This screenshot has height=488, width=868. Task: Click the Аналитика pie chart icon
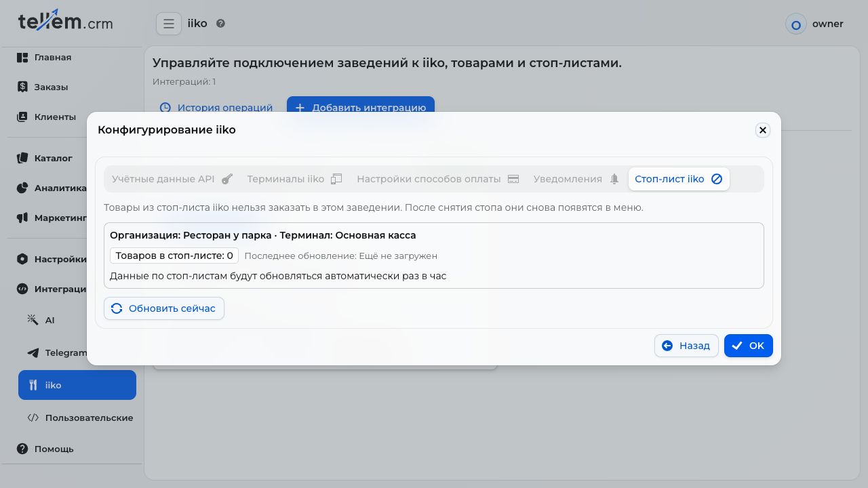click(22, 188)
